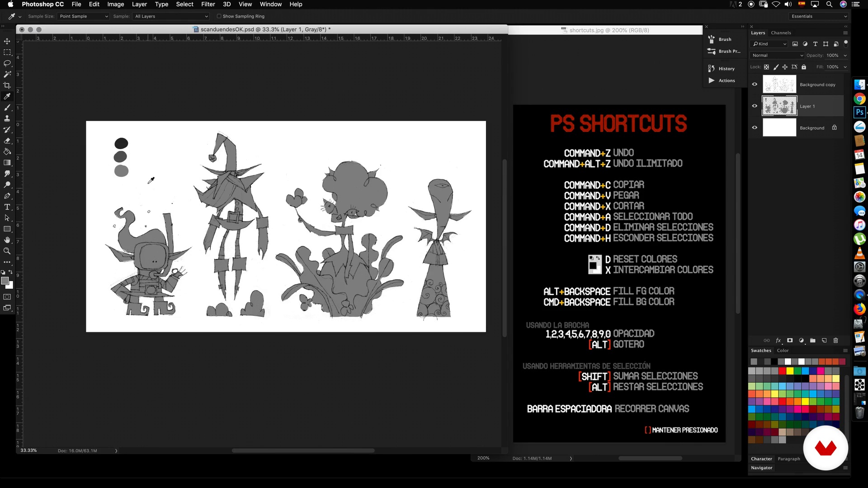The image size is (868, 488).
Task: Open the Actions panel
Action: click(x=722, y=80)
